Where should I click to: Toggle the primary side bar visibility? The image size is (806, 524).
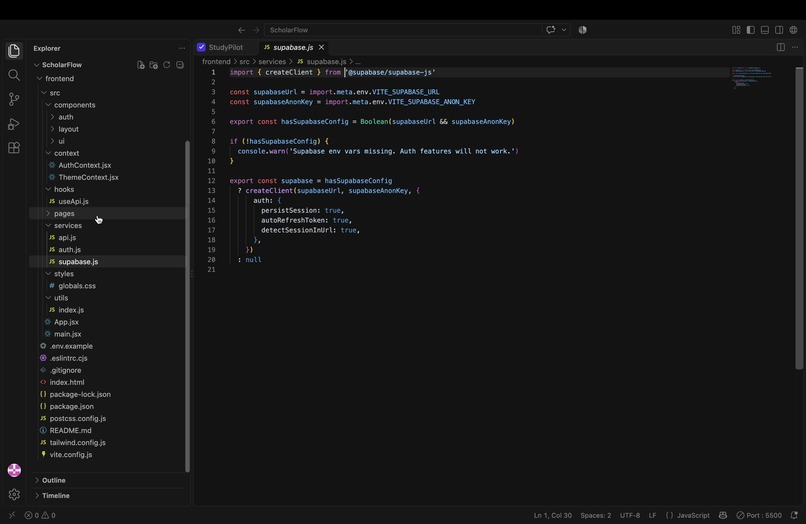[x=750, y=30]
